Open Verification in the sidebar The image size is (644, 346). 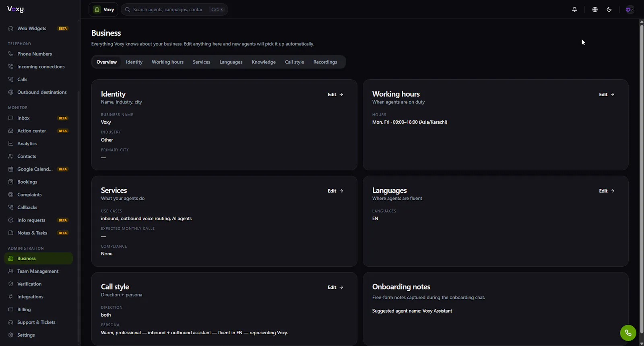pos(38,284)
